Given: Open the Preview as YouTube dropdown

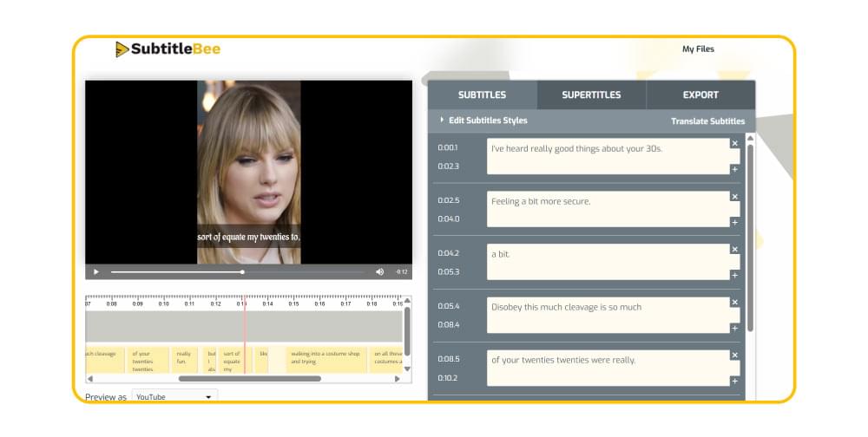Looking at the screenshot, I should [x=174, y=396].
